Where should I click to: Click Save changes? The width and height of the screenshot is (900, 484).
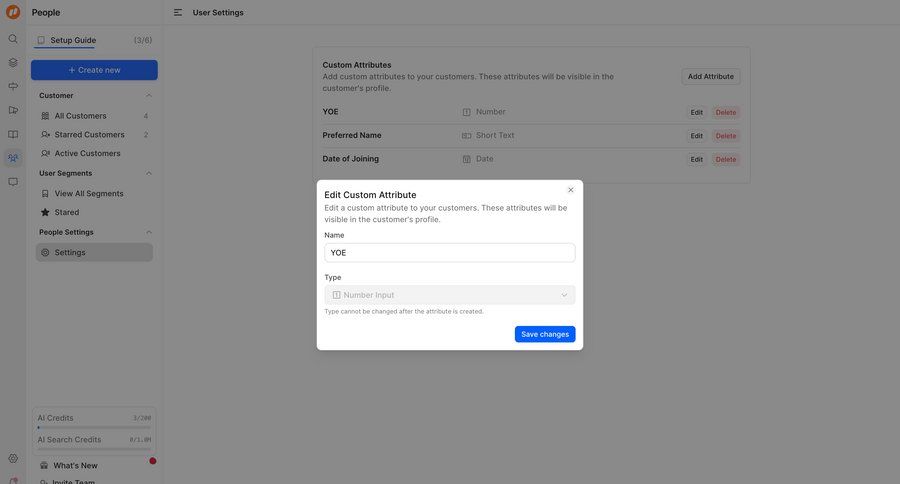click(545, 334)
